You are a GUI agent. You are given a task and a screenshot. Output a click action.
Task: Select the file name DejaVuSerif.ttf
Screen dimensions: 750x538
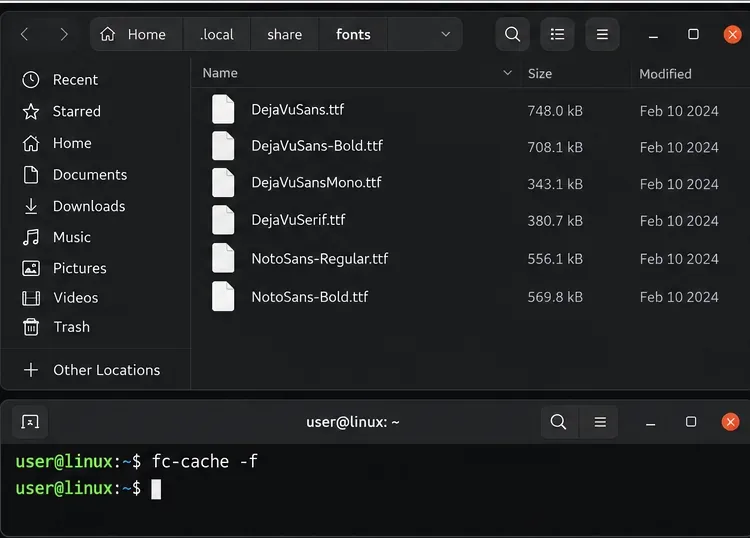tap(298, 220)
